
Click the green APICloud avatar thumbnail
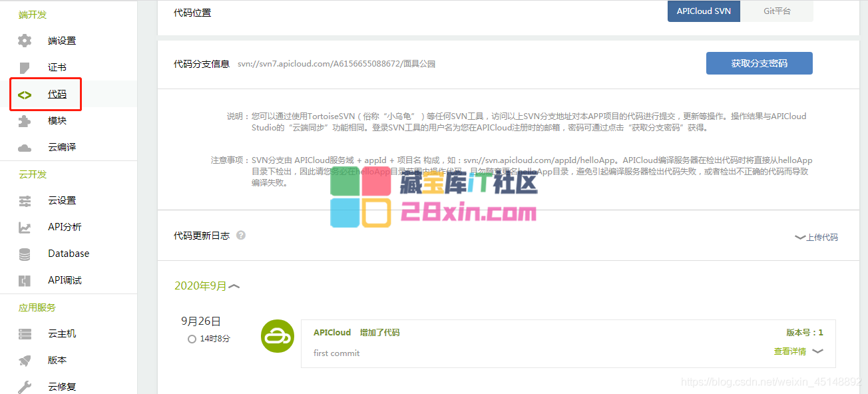click(x=277, y=336)
